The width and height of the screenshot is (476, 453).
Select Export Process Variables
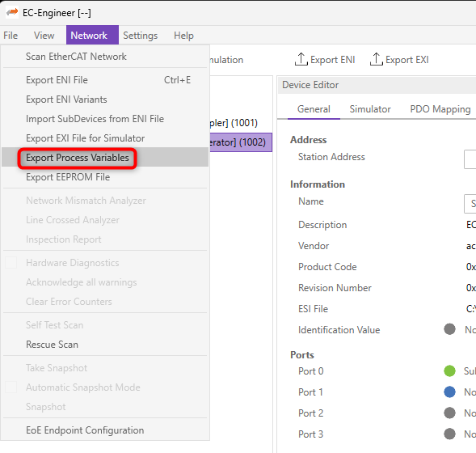(x=105, y=158)
